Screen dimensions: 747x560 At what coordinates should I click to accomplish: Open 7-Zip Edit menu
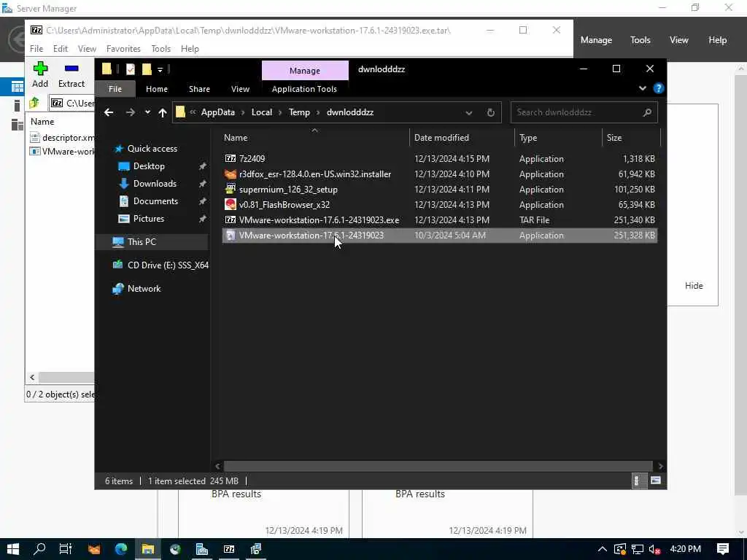(x=60, y=49)
